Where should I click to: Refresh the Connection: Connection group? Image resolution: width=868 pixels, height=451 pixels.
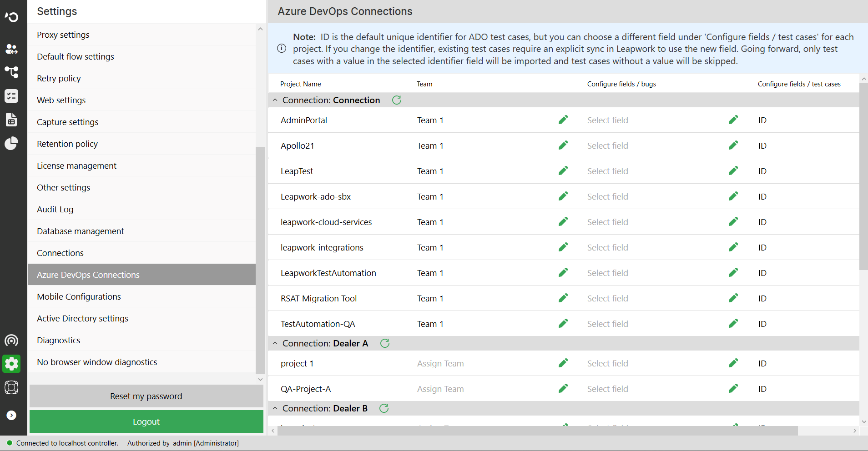click(397, 100)
